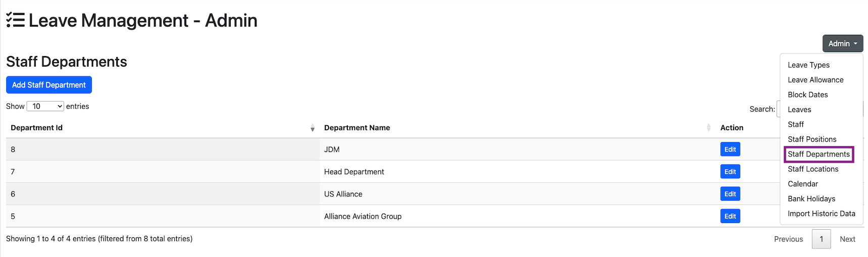Choose Staff Positions menu entry
Screen dimensions: 868x257
click(x=812, y=139)
